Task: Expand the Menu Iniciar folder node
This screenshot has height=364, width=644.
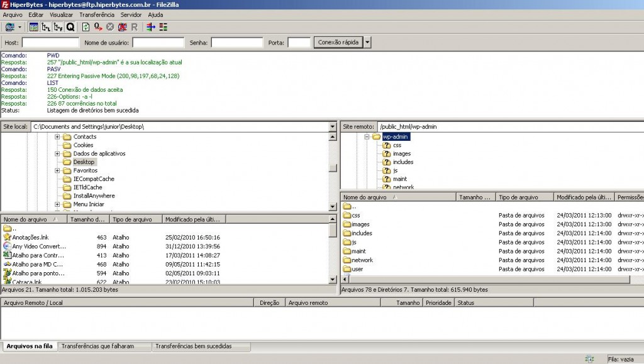Action: [57, 204]
